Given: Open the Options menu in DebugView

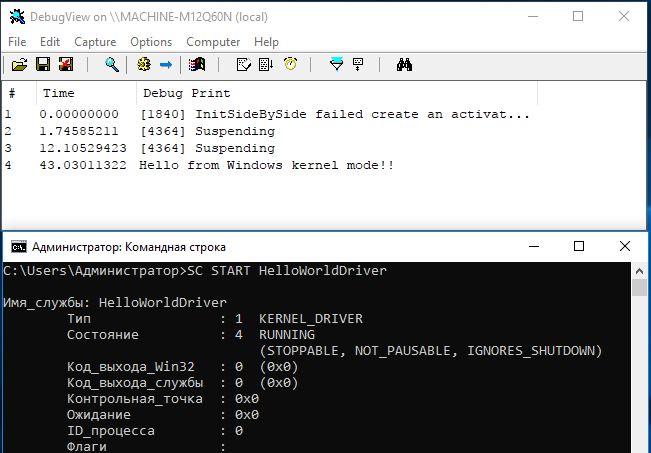Looking at the screenshot, I should (151, 42).
